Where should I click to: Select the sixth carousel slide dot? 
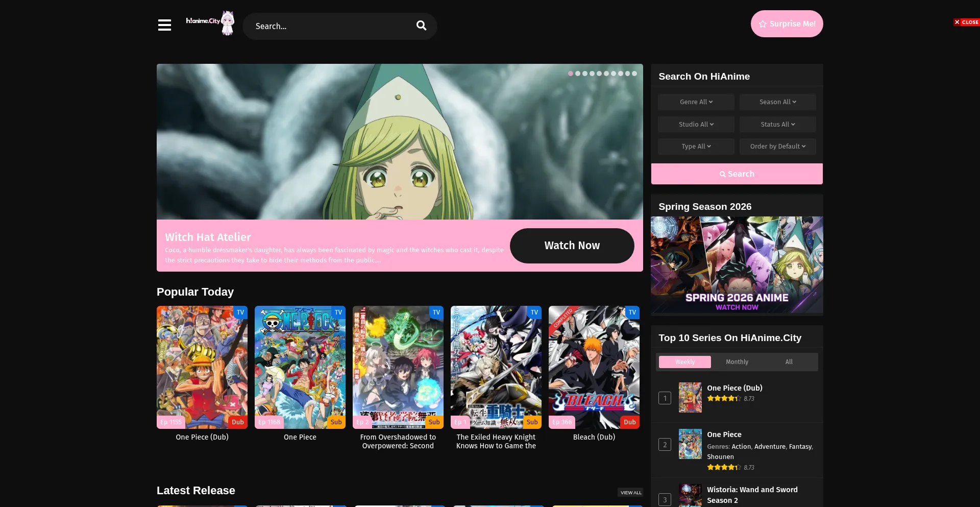point(606,74)
